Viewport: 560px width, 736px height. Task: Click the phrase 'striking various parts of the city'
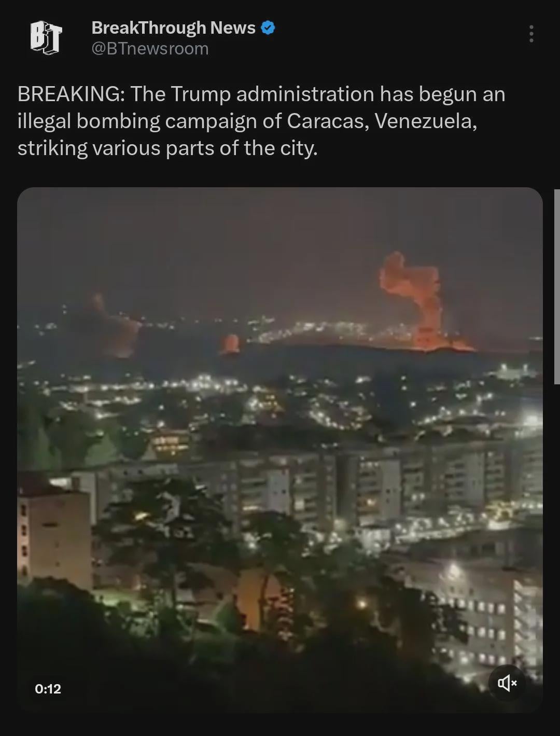tap(167, 148)
